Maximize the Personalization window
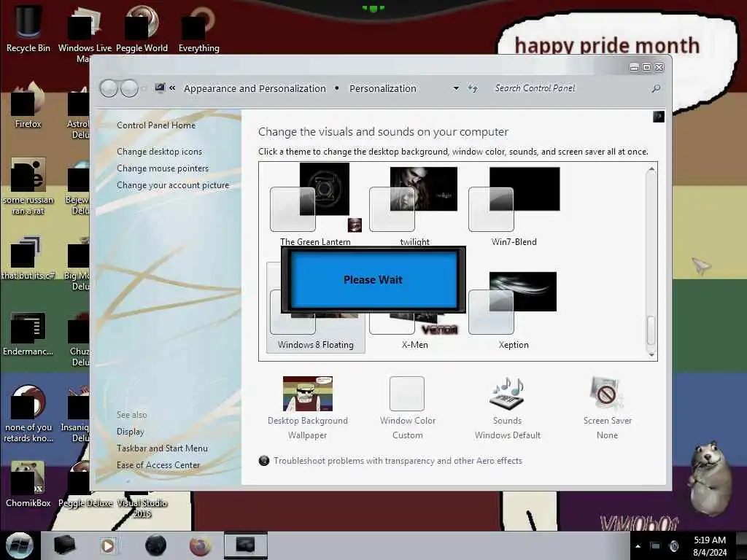 646,68
